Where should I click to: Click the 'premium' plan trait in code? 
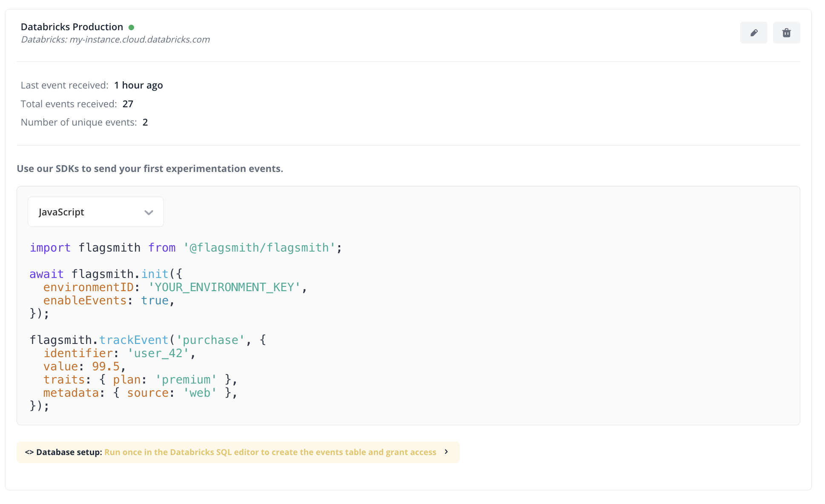pos(186,380)
